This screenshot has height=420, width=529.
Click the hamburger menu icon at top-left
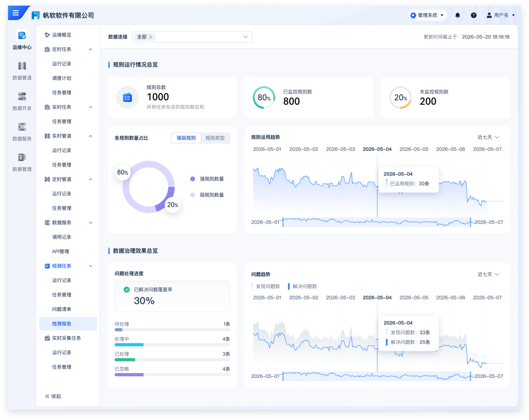tap(16, 13)
